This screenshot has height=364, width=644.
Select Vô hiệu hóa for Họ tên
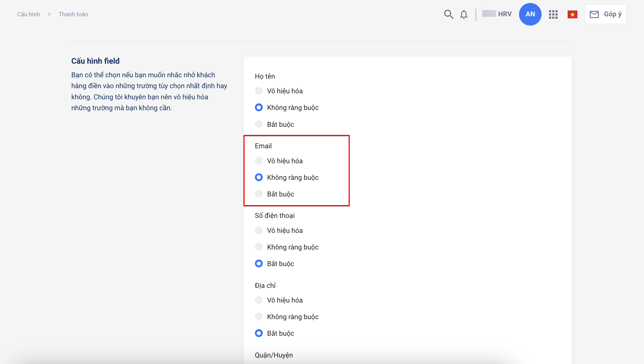coord(259,91)
